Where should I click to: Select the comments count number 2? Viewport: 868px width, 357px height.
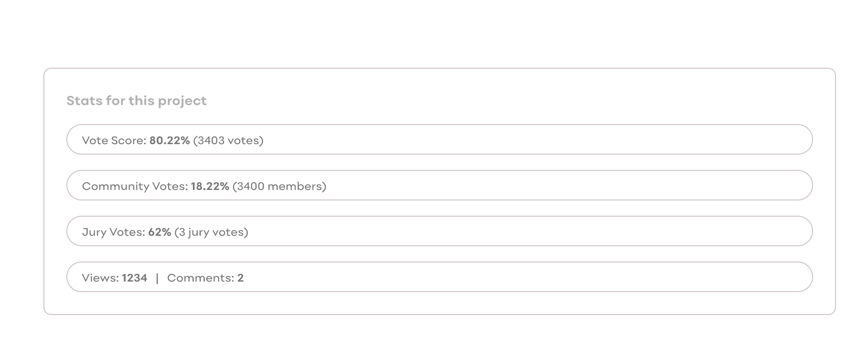(x=241, y=278)
